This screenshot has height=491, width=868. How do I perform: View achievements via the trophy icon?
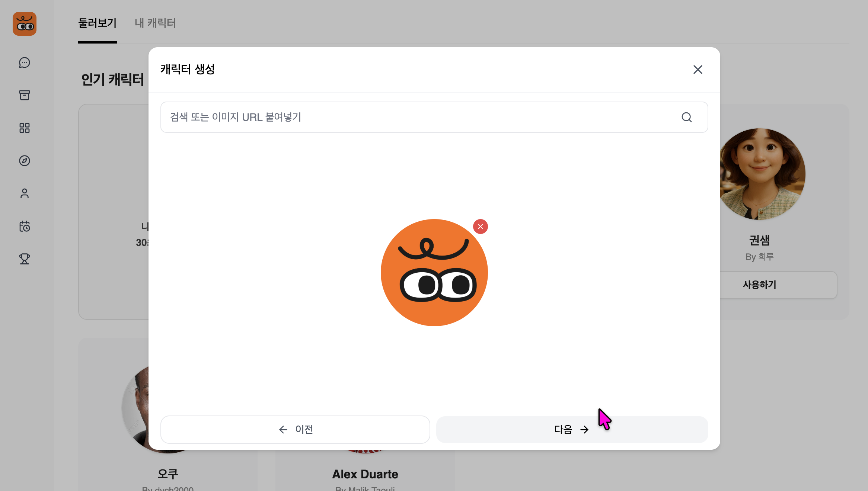[x=24, y=259]
